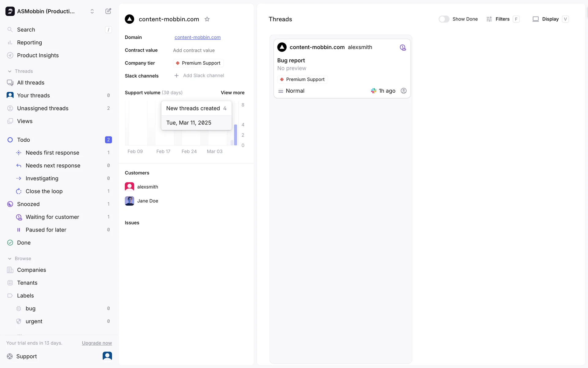Open Product Insights in sidebar
The height and width of the screenshot is (368, 588).
coord(38,55)
